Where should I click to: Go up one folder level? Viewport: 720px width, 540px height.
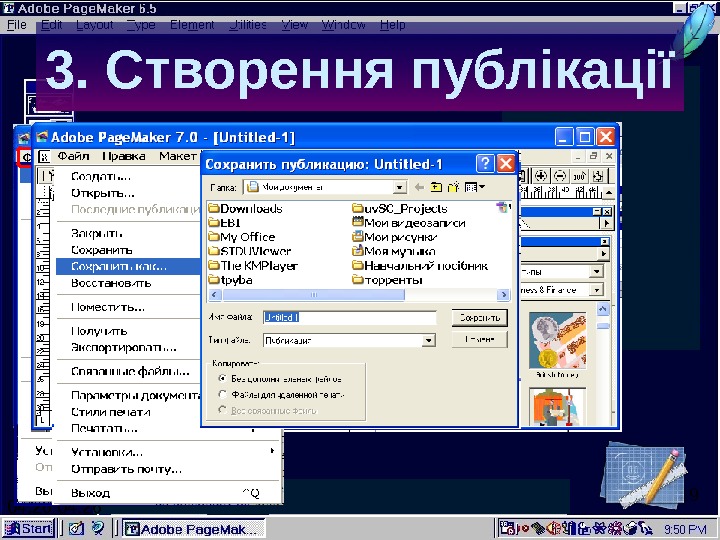click(436, 187)
